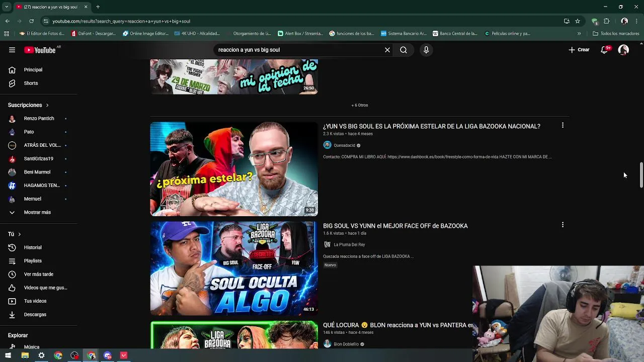Close the 'reaccion a yun vs big soul' tab
The width and height of the screenshot is (644, 362).
86,7
